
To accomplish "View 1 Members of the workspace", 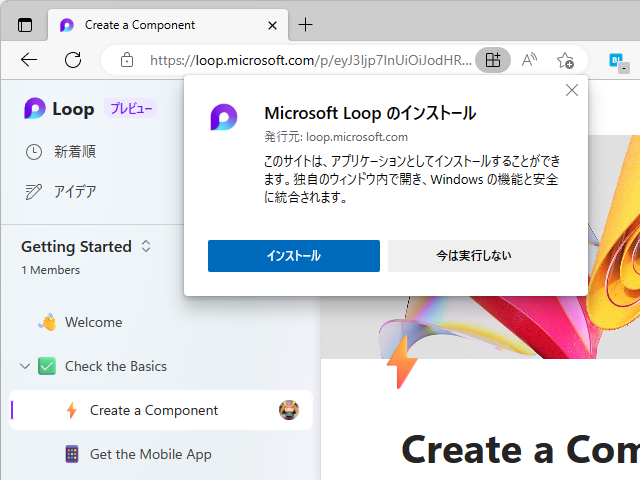I will [x=51, y=270].
